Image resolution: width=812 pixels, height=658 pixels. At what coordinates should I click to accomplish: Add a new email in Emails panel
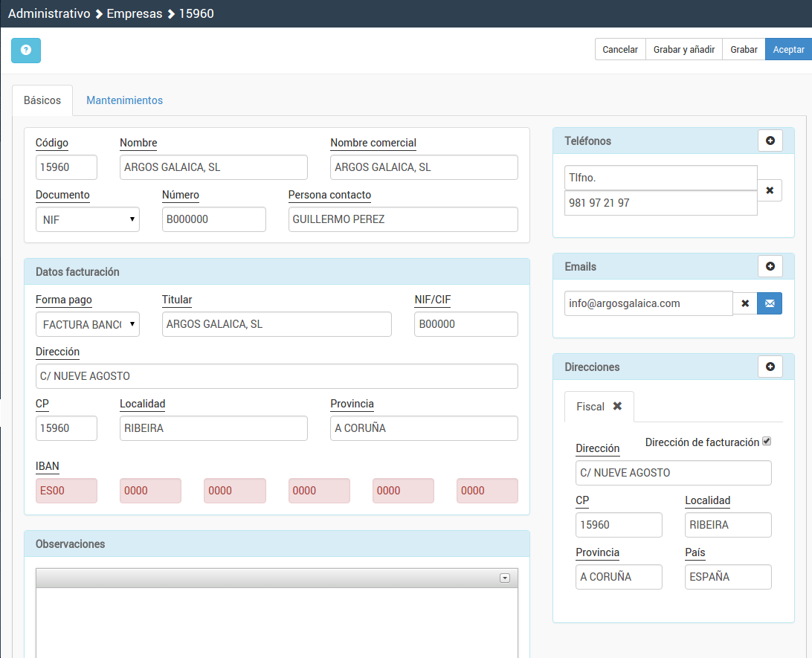click(x=770, y=266)
